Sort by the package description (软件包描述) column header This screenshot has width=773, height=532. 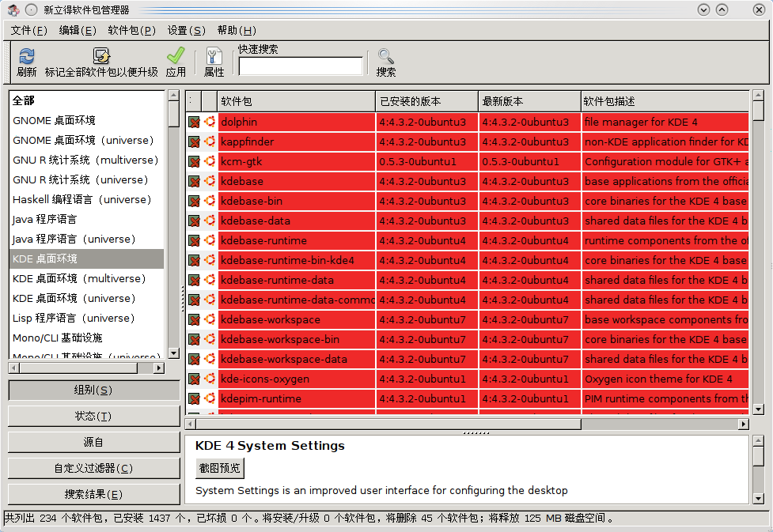point(665,101)
